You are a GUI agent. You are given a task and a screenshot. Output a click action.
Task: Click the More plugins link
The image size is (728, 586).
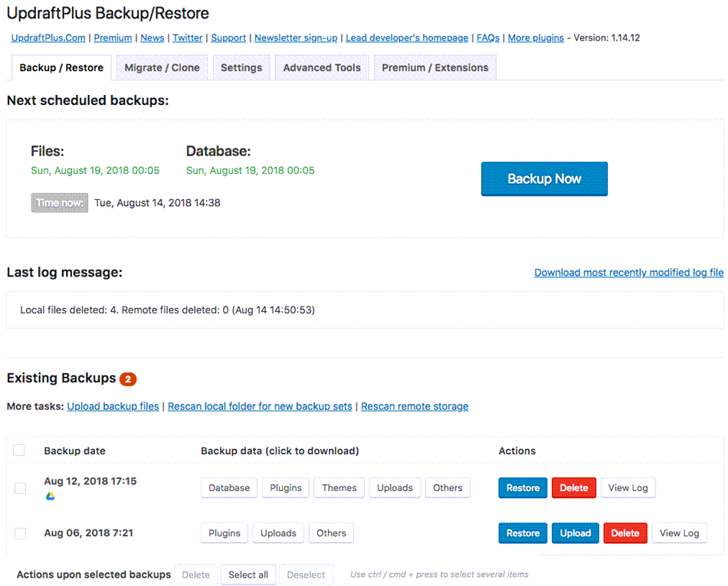[x=536, y=38]
